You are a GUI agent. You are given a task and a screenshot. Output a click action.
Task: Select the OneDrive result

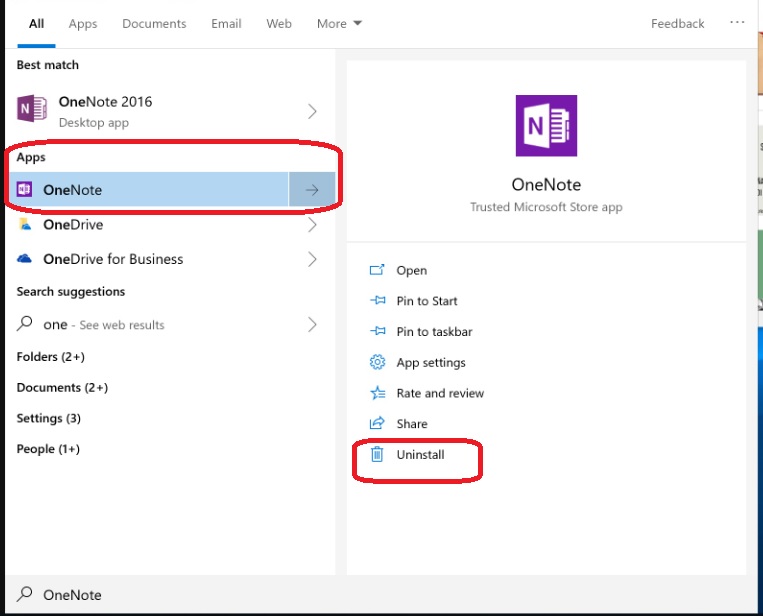pos(170,225)
